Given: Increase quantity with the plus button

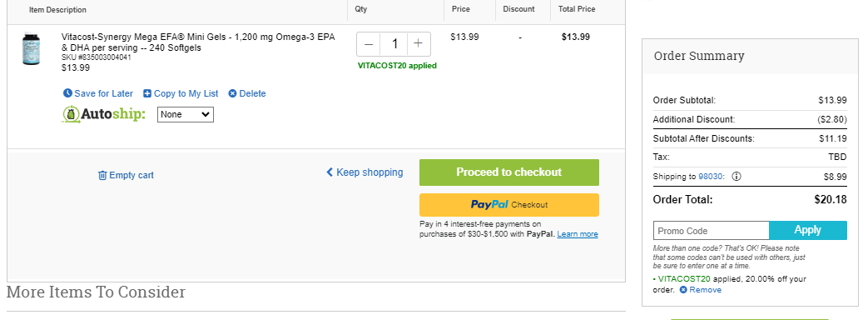Looking at the screenshot, I should click(419, 44).
